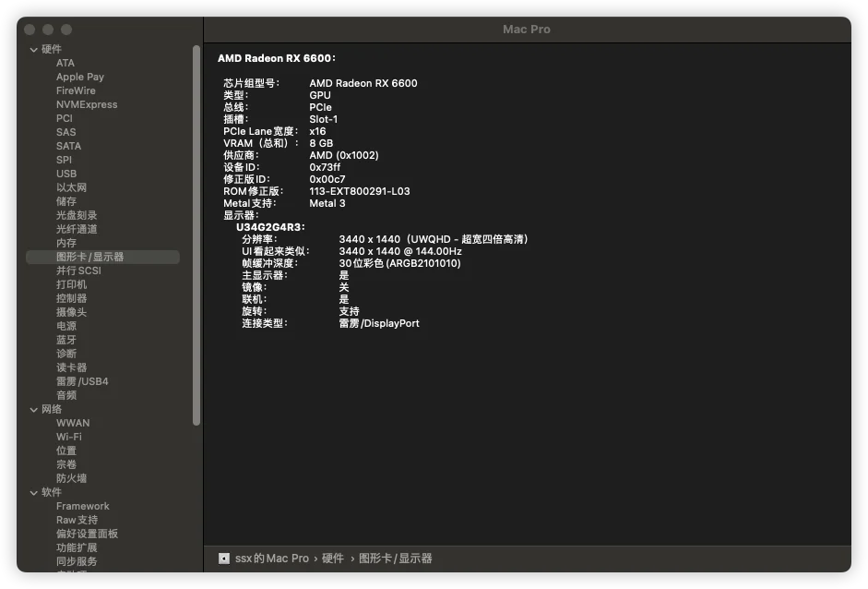This screenshot has height=589, width=868.
Task: Select 并行 SCSI in the sidebar
Action: (78, 270)
